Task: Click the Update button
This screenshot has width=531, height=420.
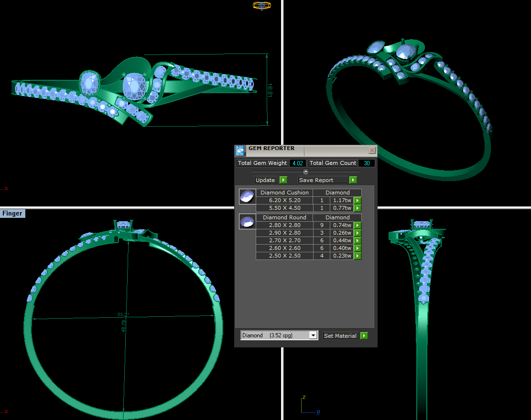Action: [267, 180]
